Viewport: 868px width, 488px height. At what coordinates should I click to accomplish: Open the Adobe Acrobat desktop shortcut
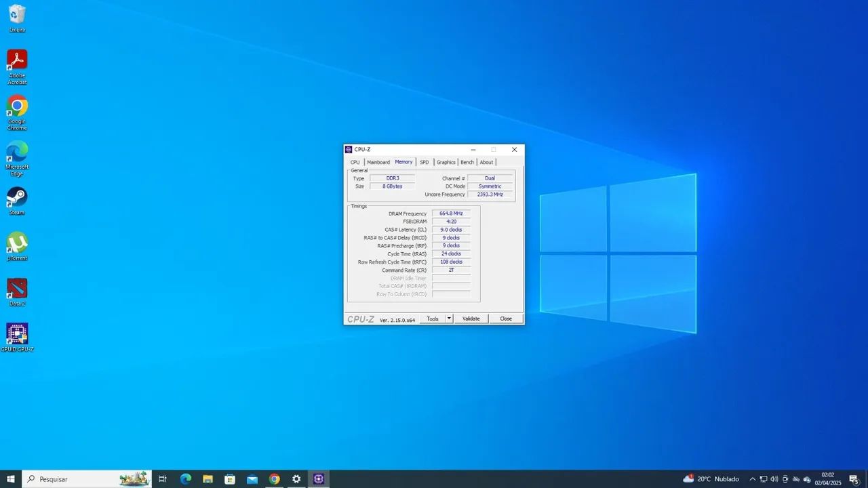coord(17,66)
